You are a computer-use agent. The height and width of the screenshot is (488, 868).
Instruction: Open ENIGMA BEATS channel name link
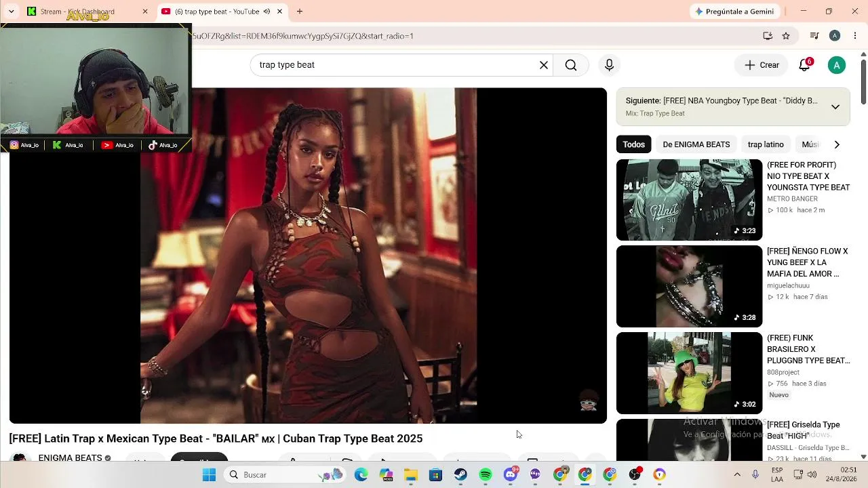70,458
